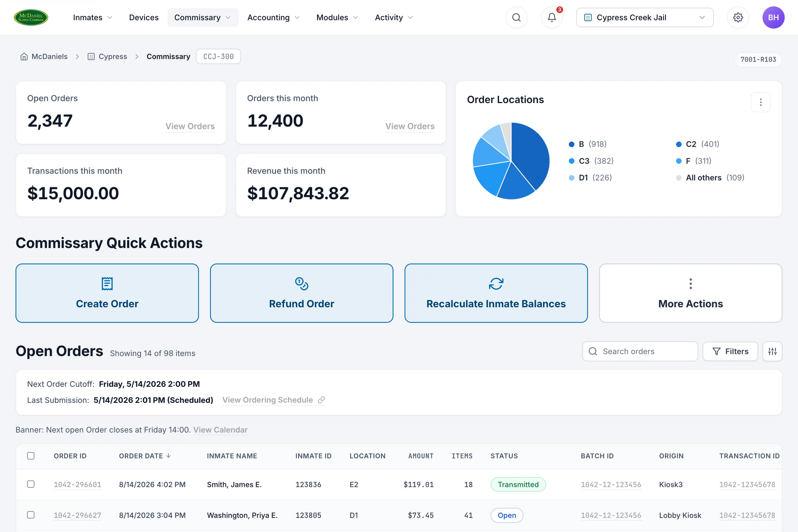Viewport: 798px width, 532px height.
Task: Expand the Commissary menu chevron
Action: [228, 18]
